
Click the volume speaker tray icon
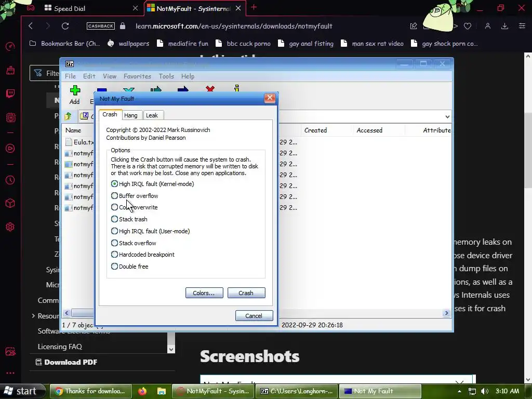coord(485,391)
